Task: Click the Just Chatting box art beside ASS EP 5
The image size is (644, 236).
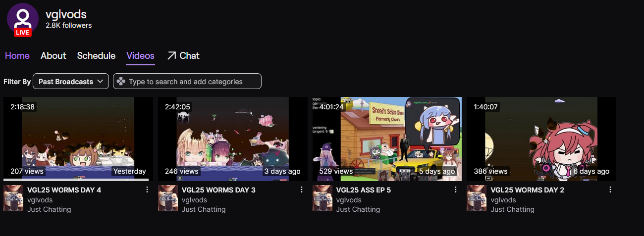Action: click(322, 198)
